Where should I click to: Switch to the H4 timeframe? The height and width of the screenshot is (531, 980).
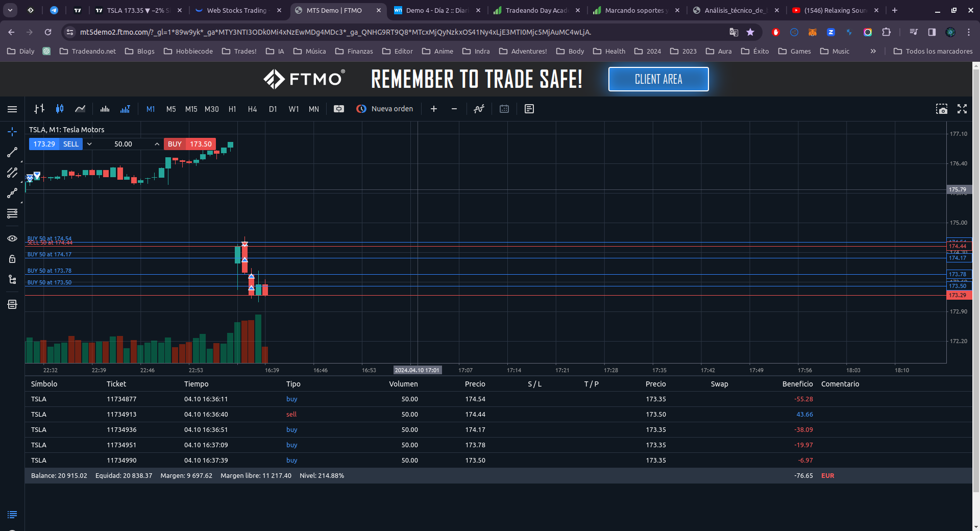252,109
